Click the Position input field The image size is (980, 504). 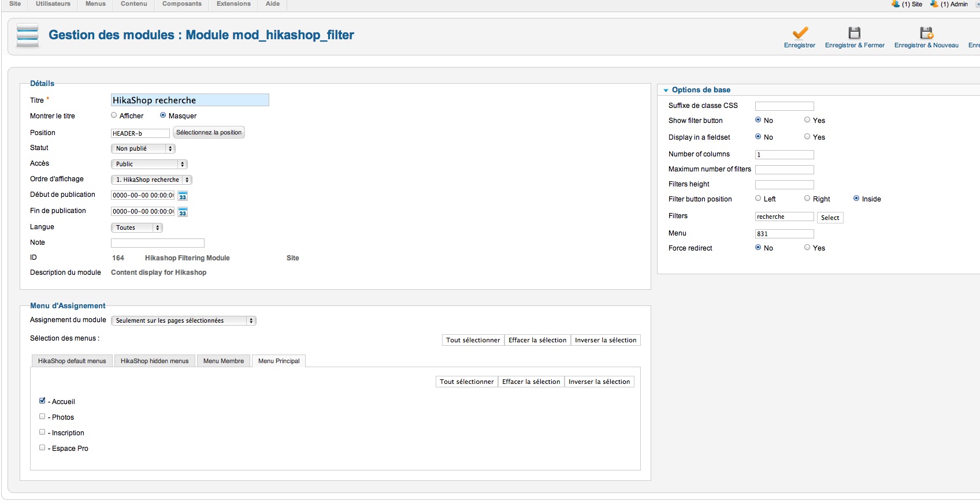140,133
